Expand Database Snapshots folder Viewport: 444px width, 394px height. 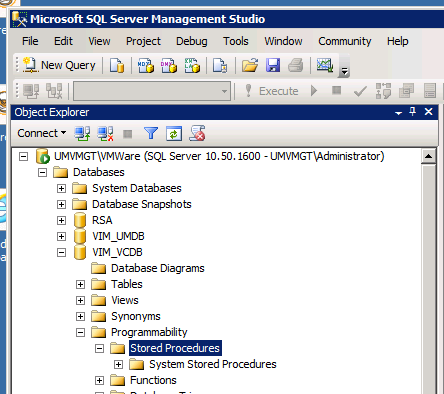pyautogui.click(x=61, y=204)
